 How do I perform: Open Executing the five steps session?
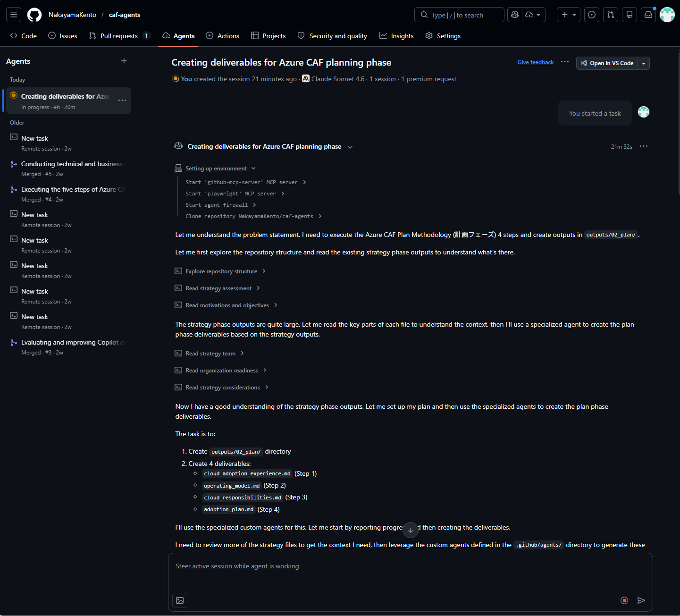click(67, 194)
